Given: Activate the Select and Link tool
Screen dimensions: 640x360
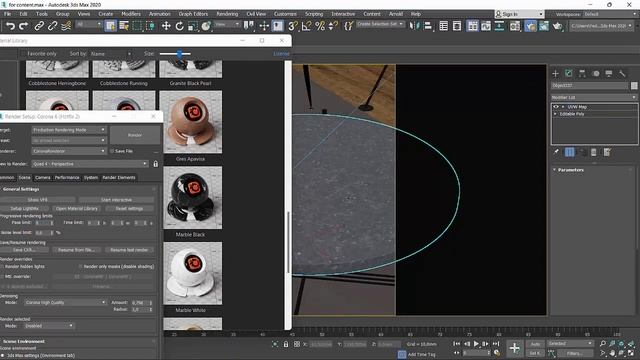Looking at the screenshot, I should coord(39,26).
